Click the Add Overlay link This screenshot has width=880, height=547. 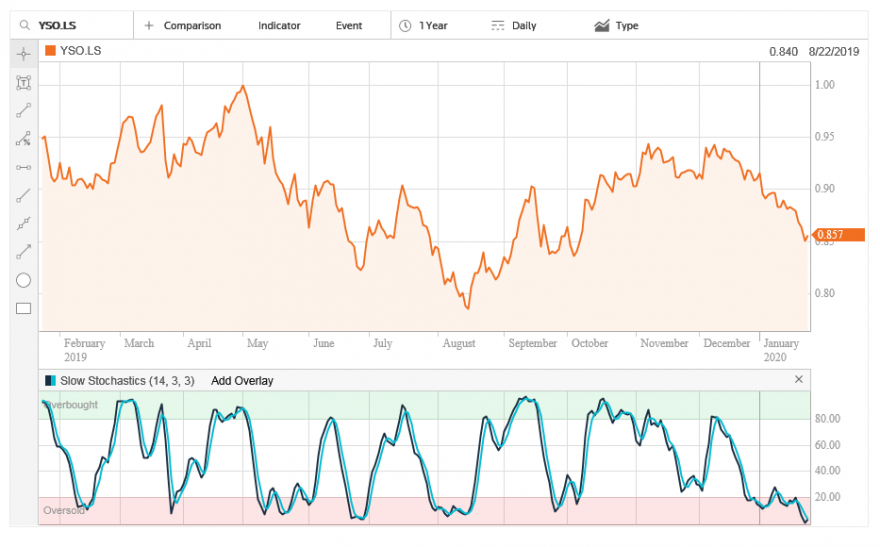pyautogui.click(x=242, y=381)
